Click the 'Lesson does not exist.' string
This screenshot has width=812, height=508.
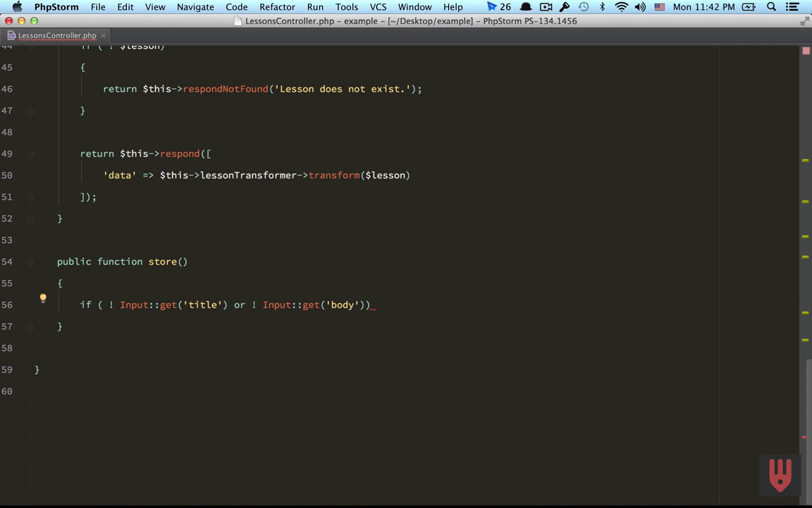point(343,89)
